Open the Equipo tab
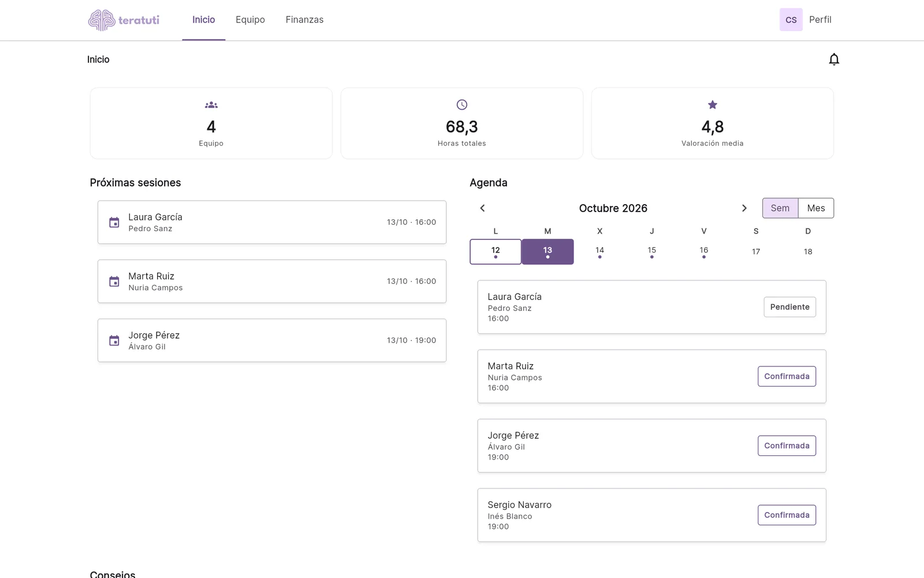The width and height of the screenshot is (924, 578). (250, 20)
